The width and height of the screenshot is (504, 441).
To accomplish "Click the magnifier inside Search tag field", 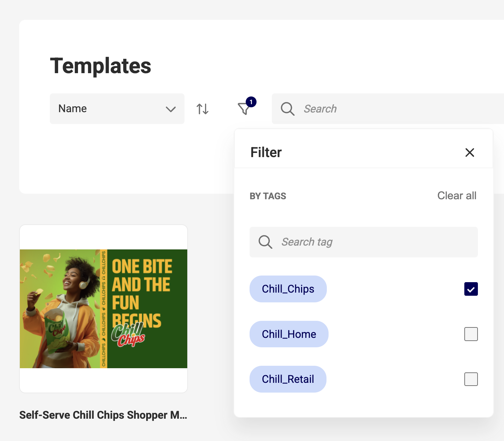I will [x=265, y=242].
